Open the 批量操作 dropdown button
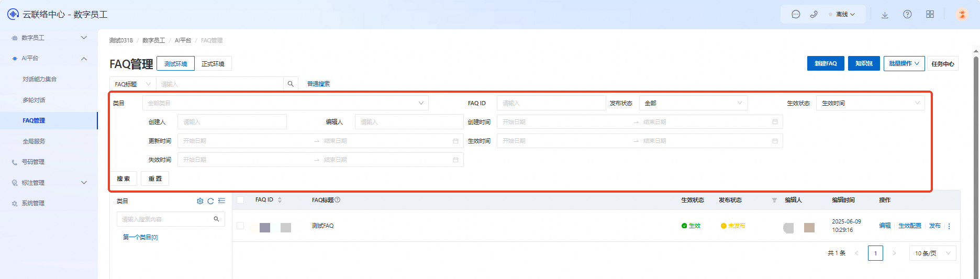This screenshot has height=279, width=980. pos(904,63)
